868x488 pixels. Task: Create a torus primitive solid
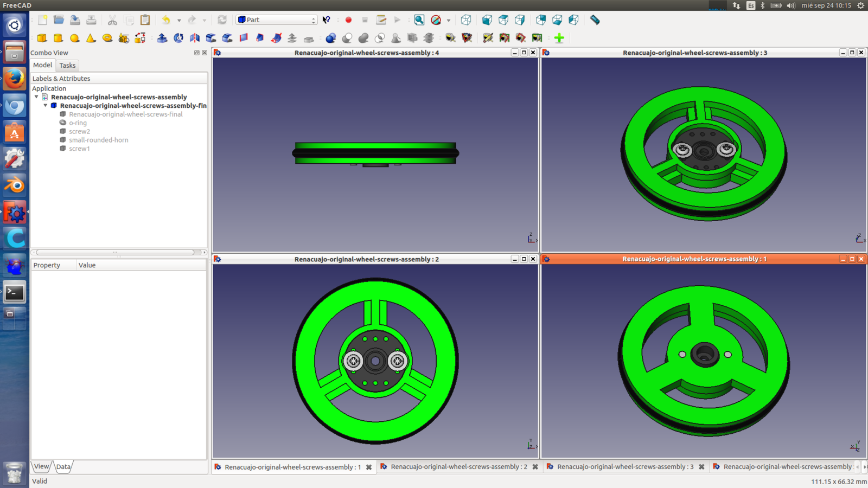[107, 38]
